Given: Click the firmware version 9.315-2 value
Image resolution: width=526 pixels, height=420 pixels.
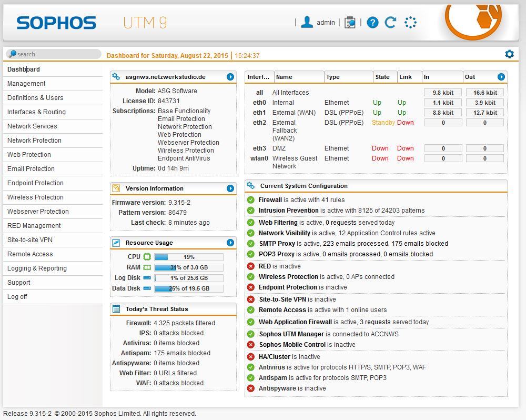Looking at the screenshot, I should [x=179, y=203].
